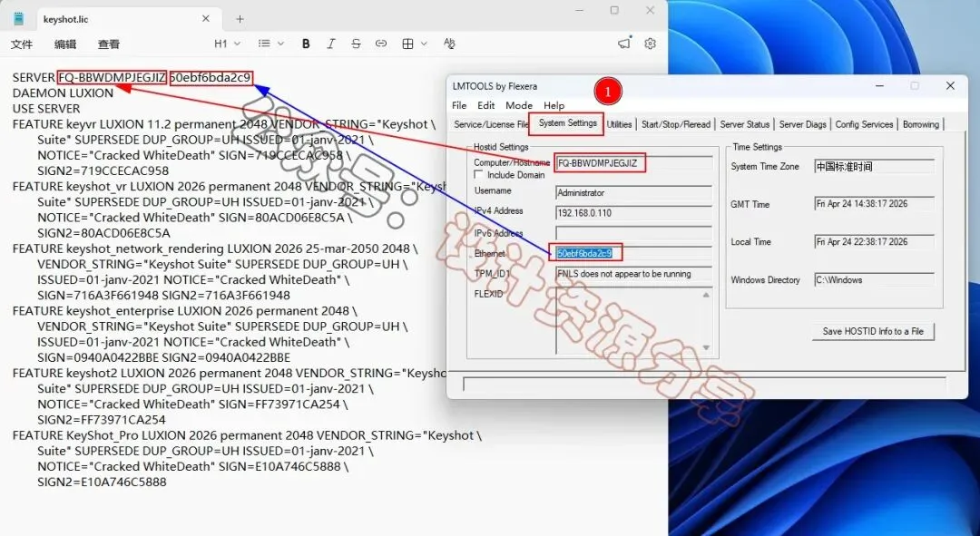Click the DAEMON LUXION line
Image resolution: width=980 pixels, height=536 pixels.
63,93
